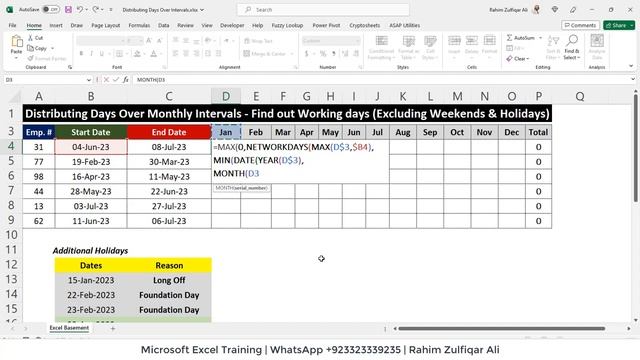The width and height of the screenshot is (640, 360).
Task: Confirm formula with the checkmark icon
Action: coord(116,80)
